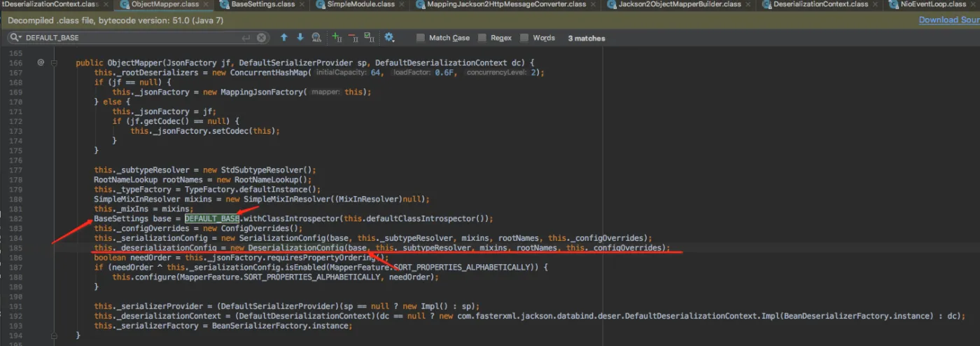Jump to previous search occurrence arrow
Image resolution: width=980 pixels, height=346 pixels.
pos(284,38)
